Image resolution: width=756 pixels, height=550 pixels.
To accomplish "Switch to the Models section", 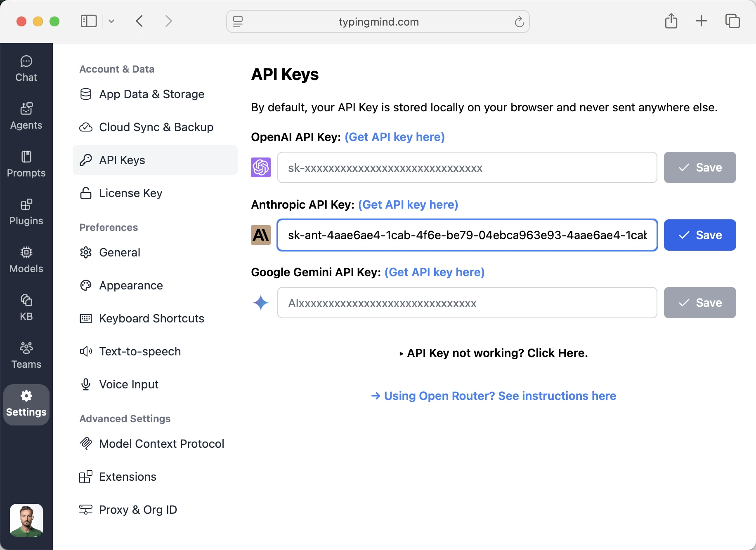I will pyautogui.click(x=26, y=260).
